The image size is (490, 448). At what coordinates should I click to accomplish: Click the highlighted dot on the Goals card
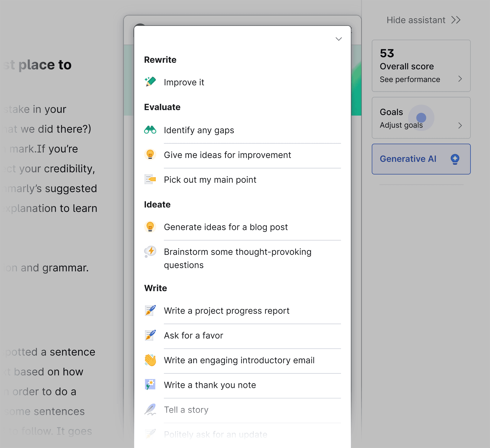(x=421, y=118)
